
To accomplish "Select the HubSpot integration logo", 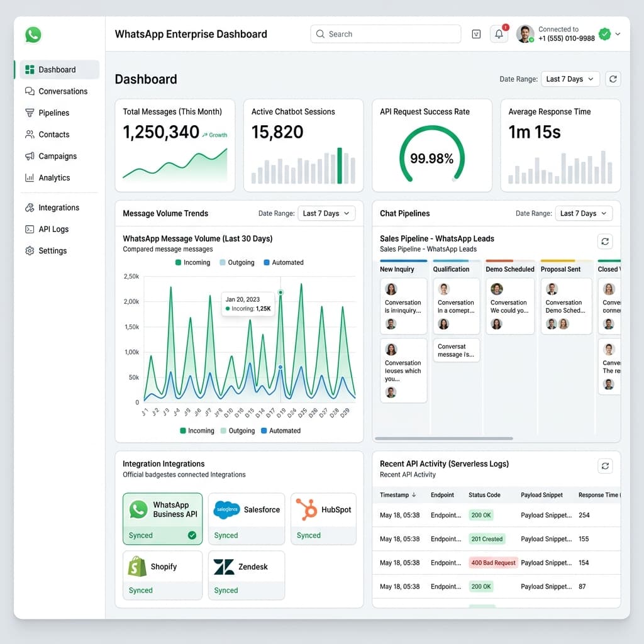I will (x=307, y=509).
